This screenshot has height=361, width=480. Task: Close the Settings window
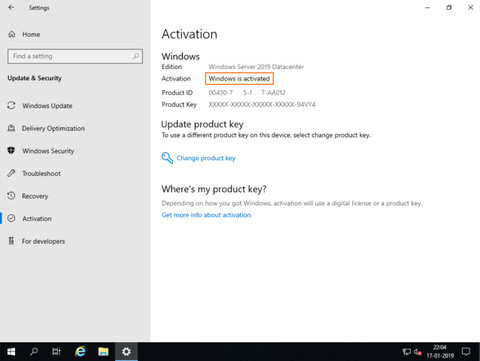pos(471,7)
